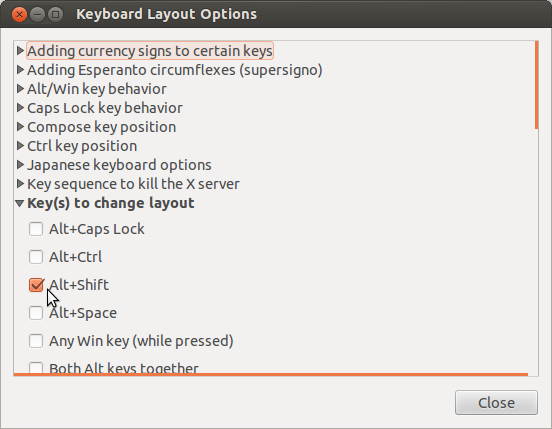Screen dimensions: 552x429
Task: Expand Ctrl key position arrow
Action: pyautogui.click(x=20, y=146)
